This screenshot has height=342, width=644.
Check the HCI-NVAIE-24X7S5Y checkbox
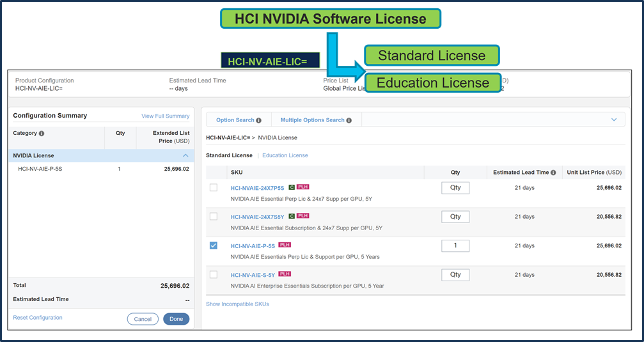pyautogui.click(x=214, y=216)
